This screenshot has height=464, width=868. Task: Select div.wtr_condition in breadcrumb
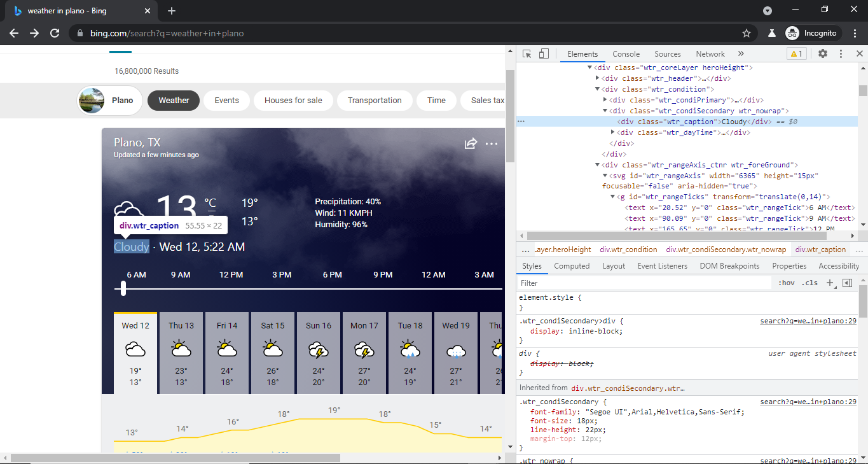pyautogui.click(x=628, y=250)
